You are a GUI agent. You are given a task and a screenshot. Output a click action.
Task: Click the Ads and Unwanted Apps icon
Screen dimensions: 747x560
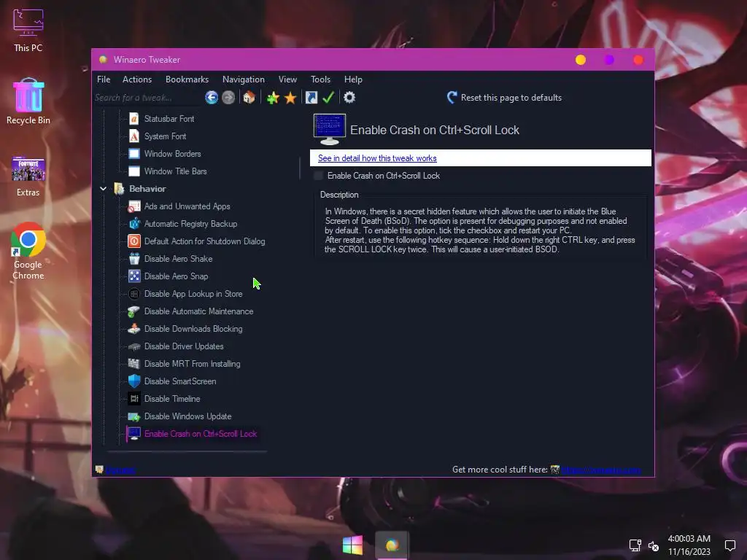click(134, 206)
